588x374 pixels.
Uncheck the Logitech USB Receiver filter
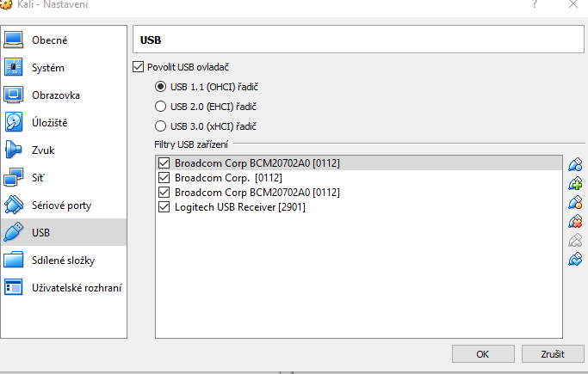(x=165, y=207)
